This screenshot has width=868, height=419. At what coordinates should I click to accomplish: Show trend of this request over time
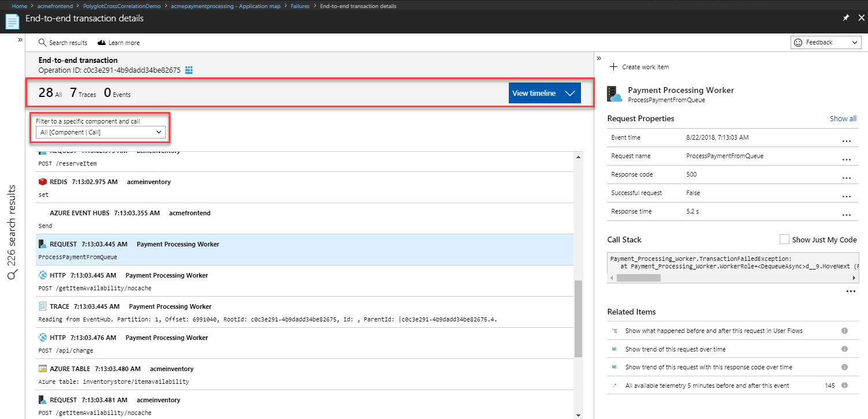675,349
